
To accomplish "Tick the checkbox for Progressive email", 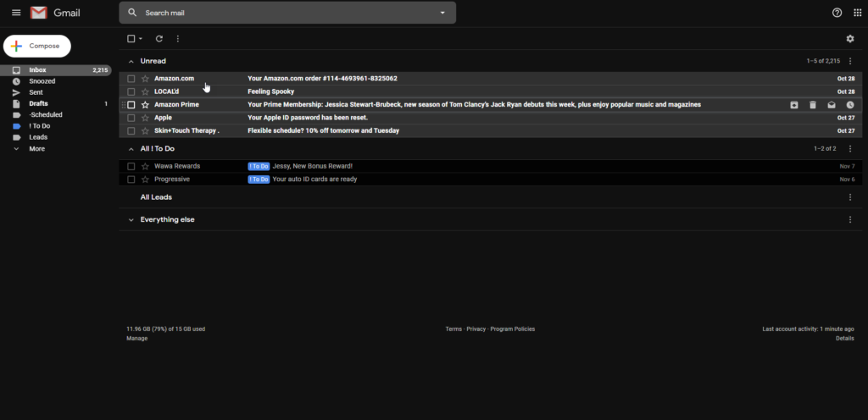I will (131, 180).
